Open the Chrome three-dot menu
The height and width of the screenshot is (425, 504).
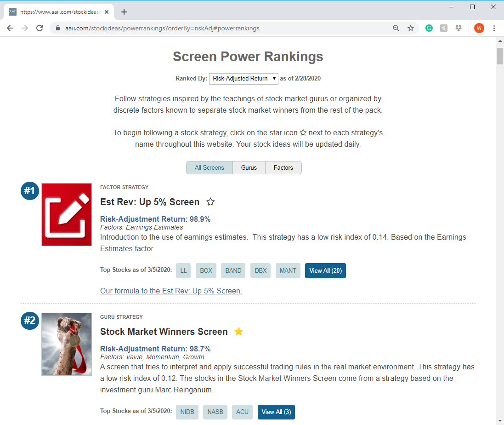point(494,29)
